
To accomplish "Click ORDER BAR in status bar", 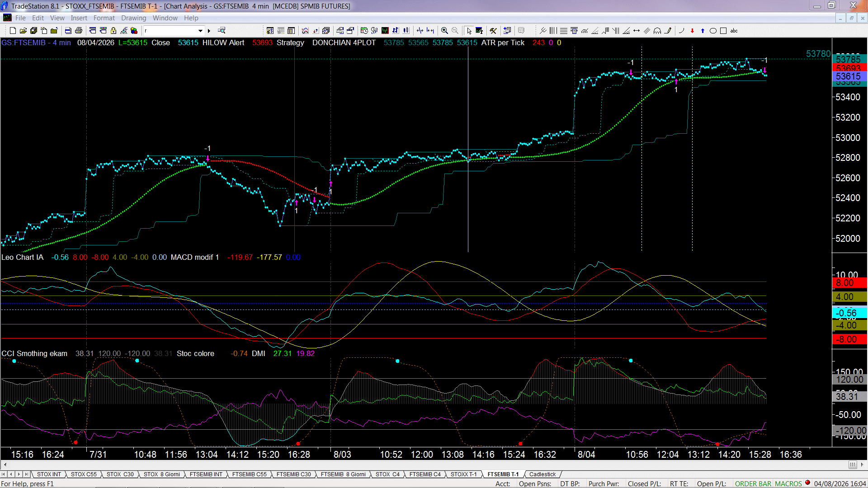I will [753, 484].
